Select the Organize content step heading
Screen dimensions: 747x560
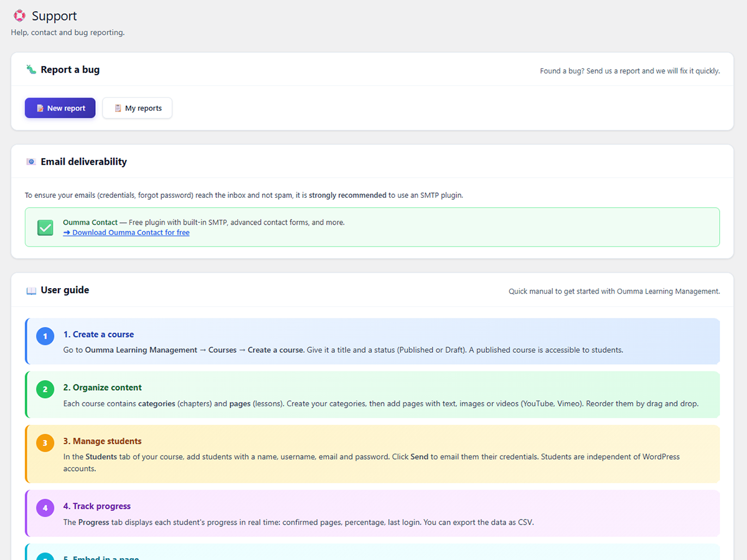(x=102, y=388)
